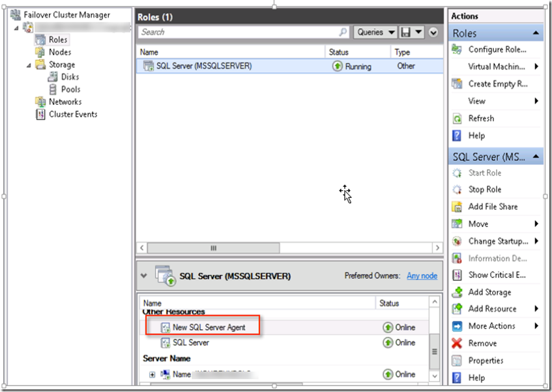Click the red Remove X icon
The image size is (552, 392).
pyautogui.click(x=457, y=343)
